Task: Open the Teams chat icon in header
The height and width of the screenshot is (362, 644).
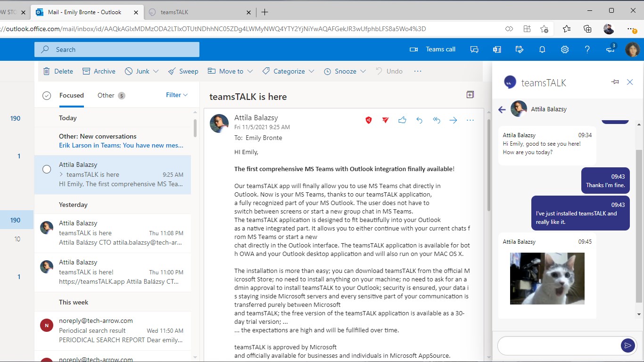Action: pyautogui.click(x=474, y=49)
